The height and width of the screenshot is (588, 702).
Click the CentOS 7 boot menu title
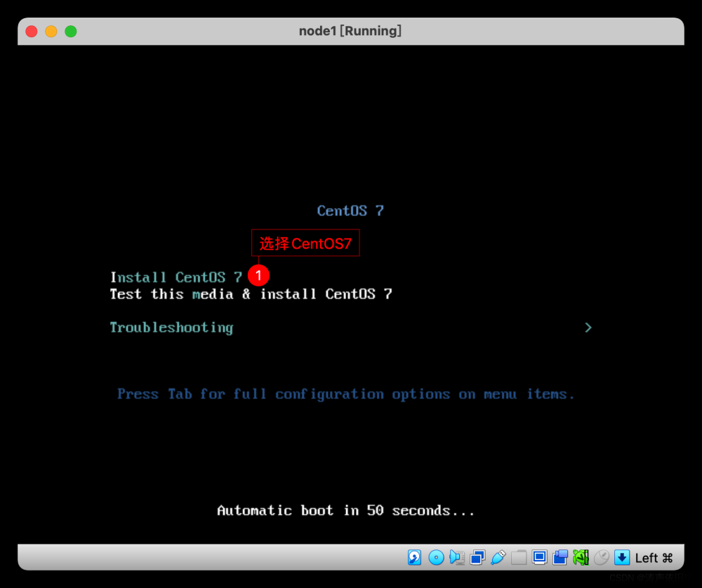pos(350,211)
